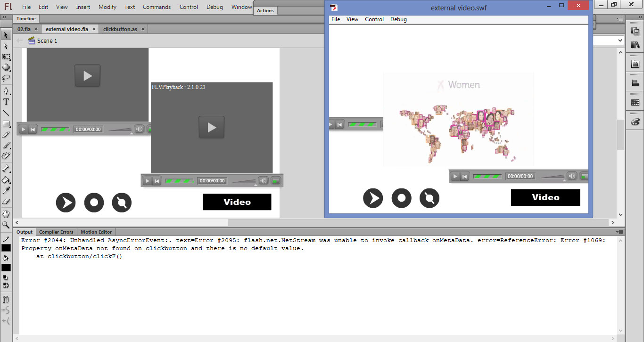Select the Free Transform tool
The width and height of the screenshot is (644, 342).
[6, 57]
